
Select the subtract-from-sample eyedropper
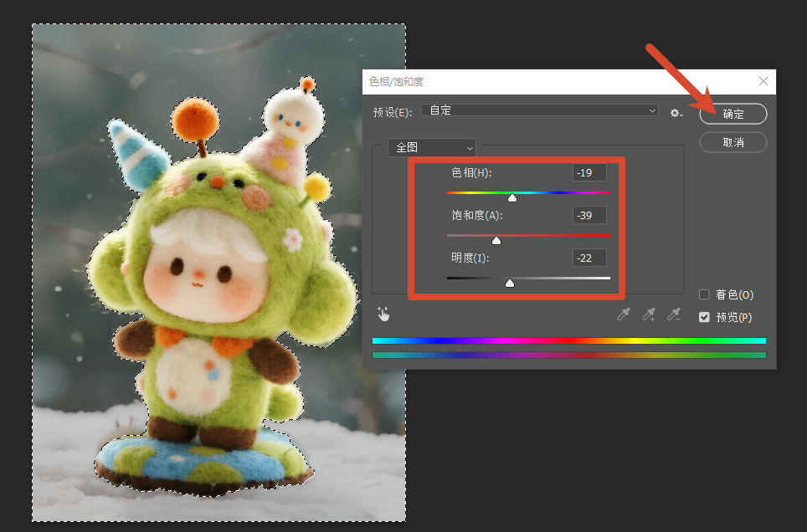[674, 314]
